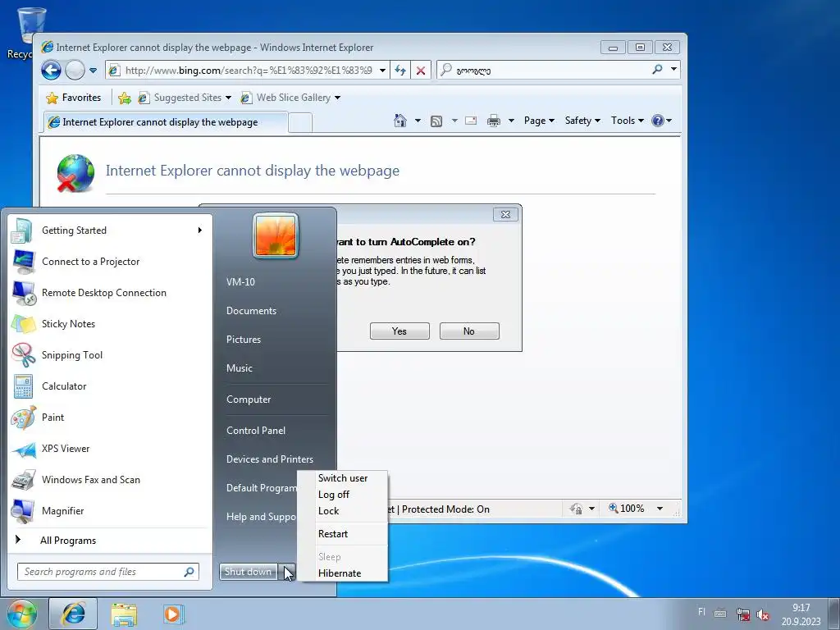Open Snipping Tool

coord(109,354)
